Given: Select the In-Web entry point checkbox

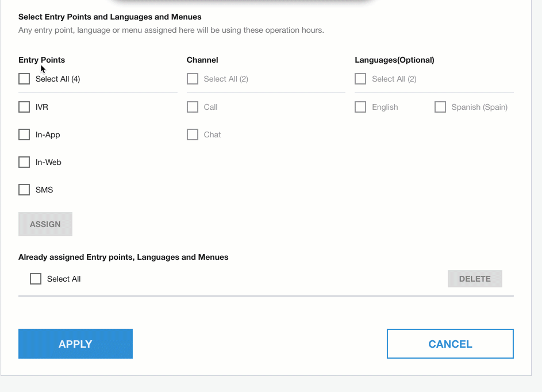Looking at the screenshot, I should 24,162.
